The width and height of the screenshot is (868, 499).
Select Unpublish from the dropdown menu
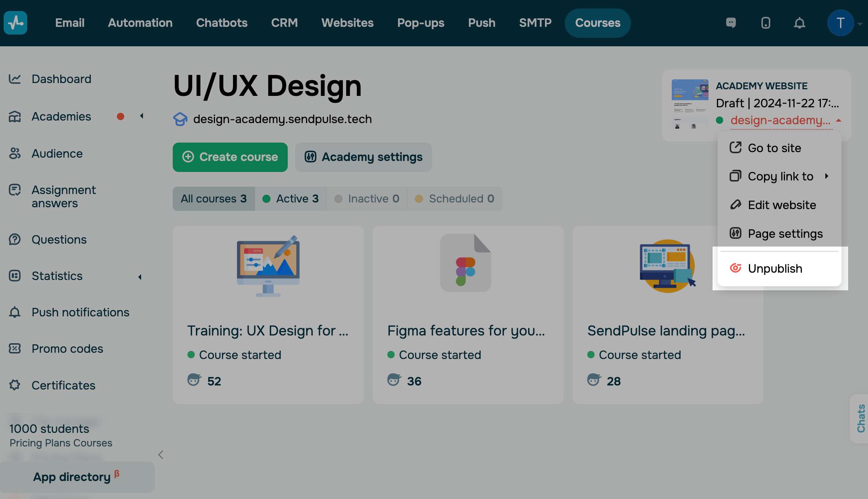pyautogui.click(x=775, y=269)
